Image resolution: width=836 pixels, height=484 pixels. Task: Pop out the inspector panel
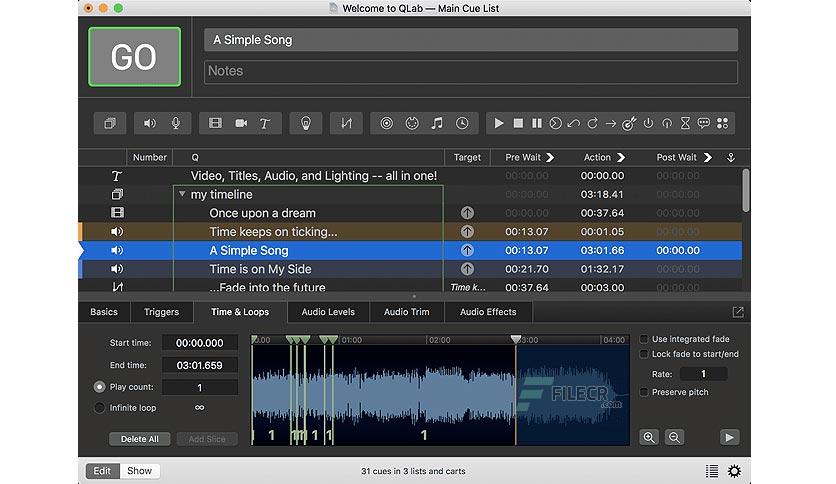[x=738, y=312]
